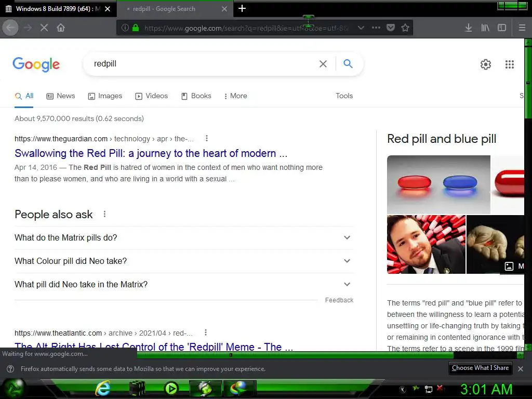Expand What pill did Neo take in the Matrix
Viewport: 532px width, 399px height.
[x=184, y=284]
